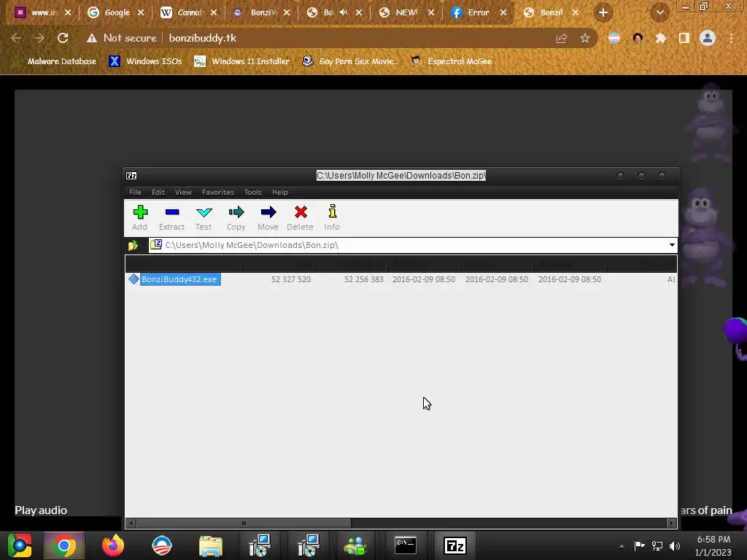Click the Obama logo taskbar icon
The height and width of the screenshot is (560, 747).
[x=162, y=545]
